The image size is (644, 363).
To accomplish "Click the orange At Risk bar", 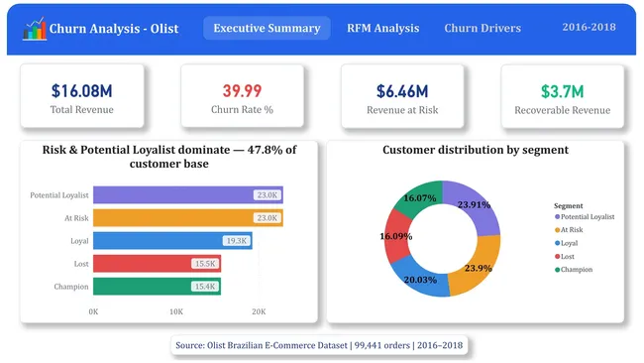I will click(188, 218).
